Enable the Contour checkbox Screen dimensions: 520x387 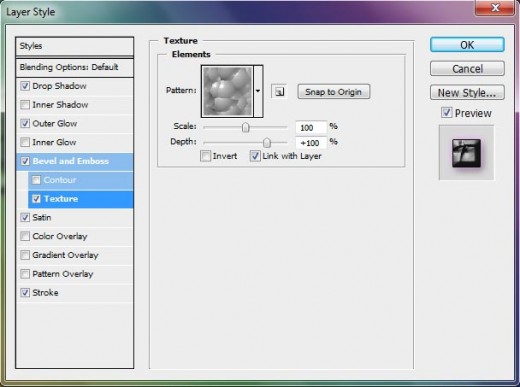36,180
